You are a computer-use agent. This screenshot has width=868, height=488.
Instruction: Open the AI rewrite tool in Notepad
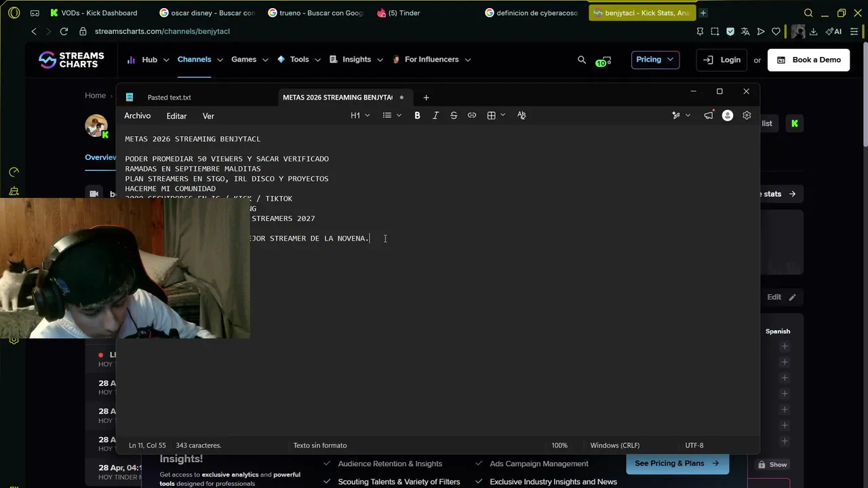pos(675,115)
